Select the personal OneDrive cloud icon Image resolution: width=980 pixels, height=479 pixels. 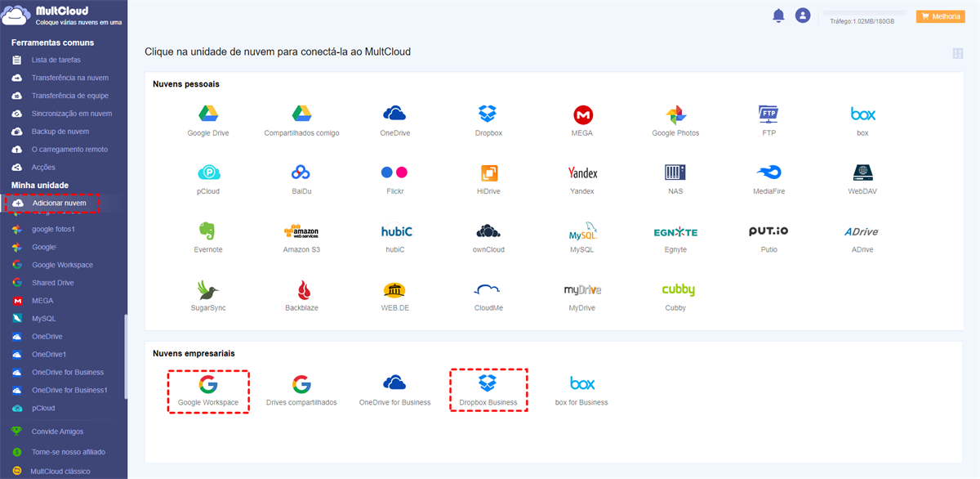click(394, 120)
